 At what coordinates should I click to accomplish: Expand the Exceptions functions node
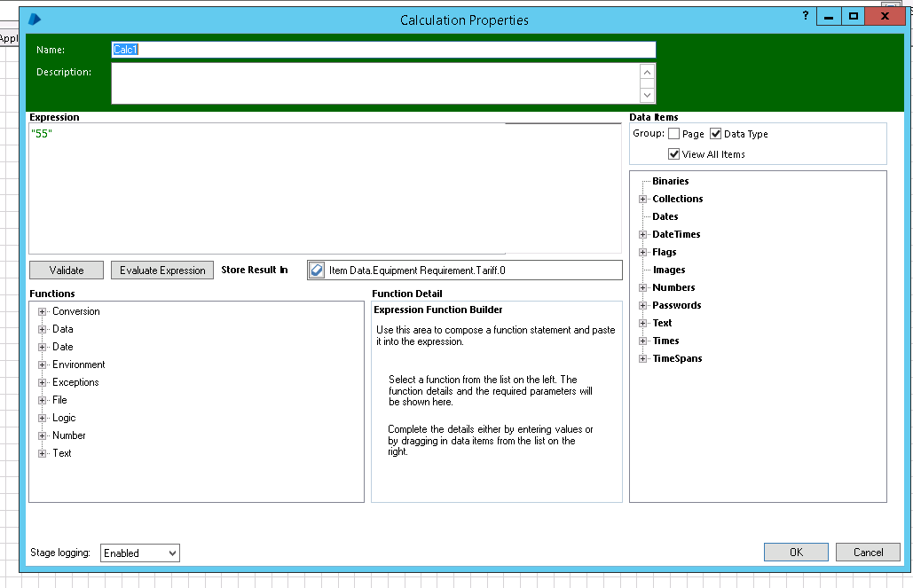click(x=42, y=382)
